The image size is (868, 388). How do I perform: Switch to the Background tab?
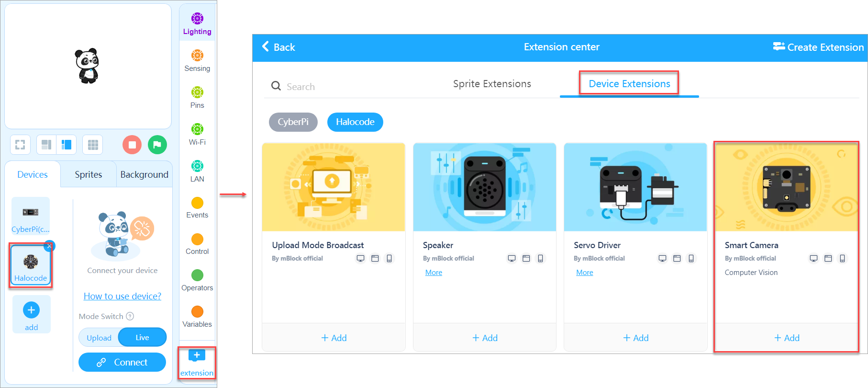(x=144, y=174)
